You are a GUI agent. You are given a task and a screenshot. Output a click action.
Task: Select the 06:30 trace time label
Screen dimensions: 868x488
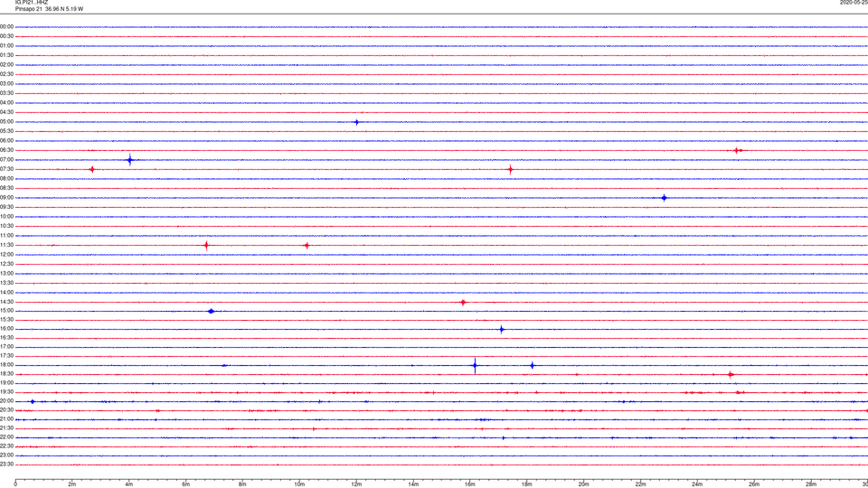6,150
